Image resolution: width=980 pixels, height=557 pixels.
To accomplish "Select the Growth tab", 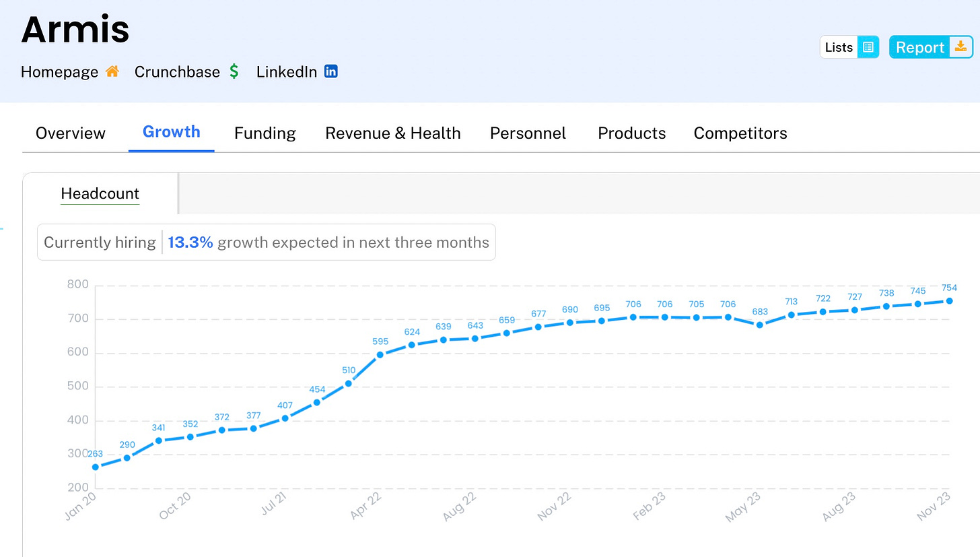I will [172, 132].
